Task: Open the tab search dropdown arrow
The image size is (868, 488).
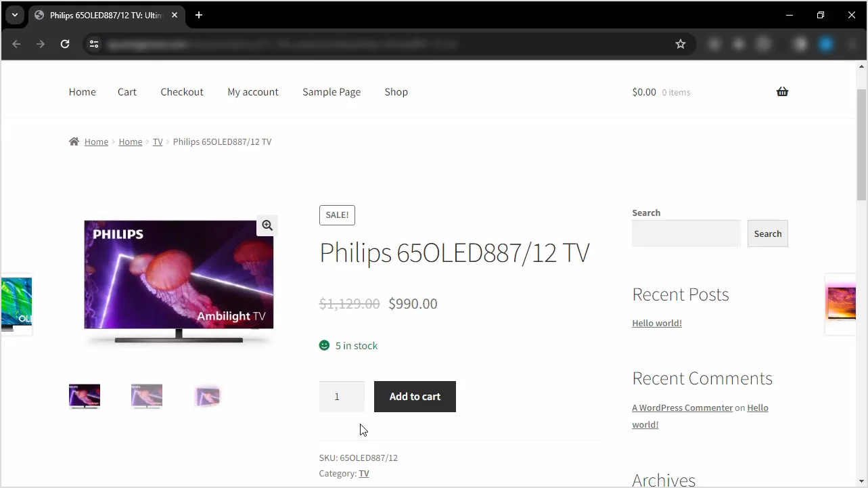Action: [14, 15]
